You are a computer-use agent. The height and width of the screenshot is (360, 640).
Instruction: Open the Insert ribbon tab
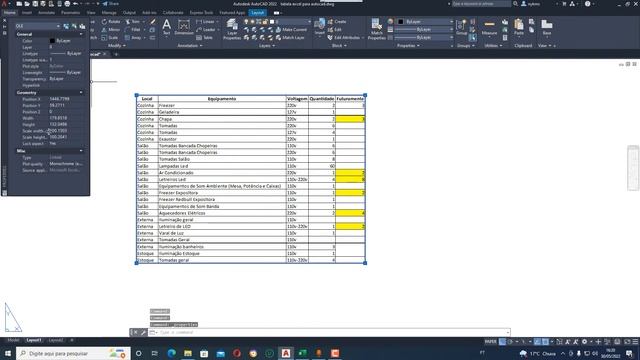pyautogui.click(x=27, y=13)
